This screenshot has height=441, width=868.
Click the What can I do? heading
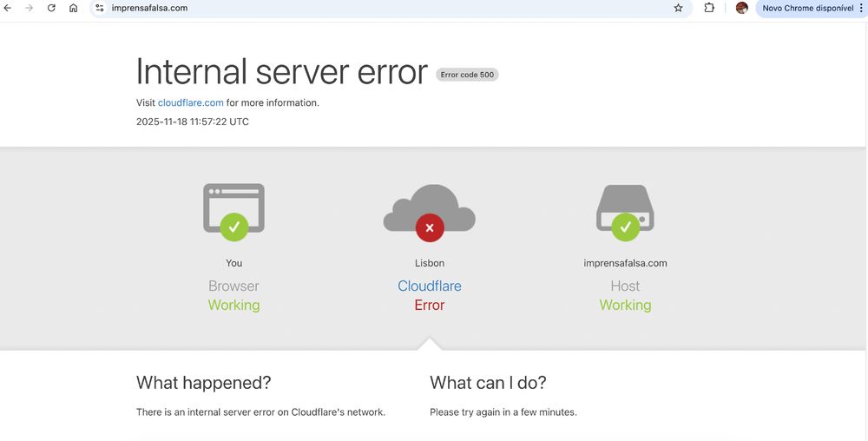pos(488,382)
